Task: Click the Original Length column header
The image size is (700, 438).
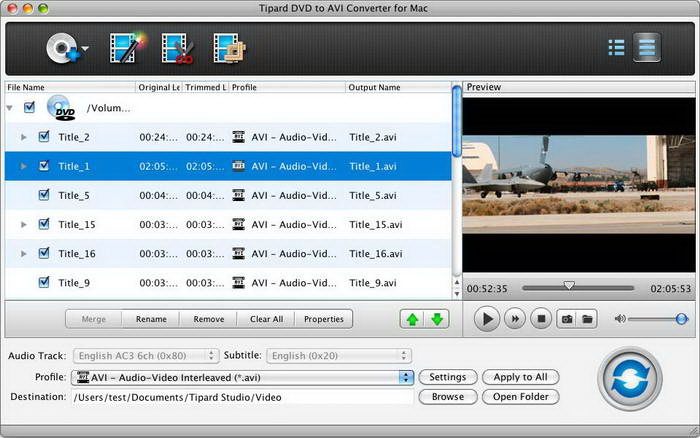Action: click(158, 87)
